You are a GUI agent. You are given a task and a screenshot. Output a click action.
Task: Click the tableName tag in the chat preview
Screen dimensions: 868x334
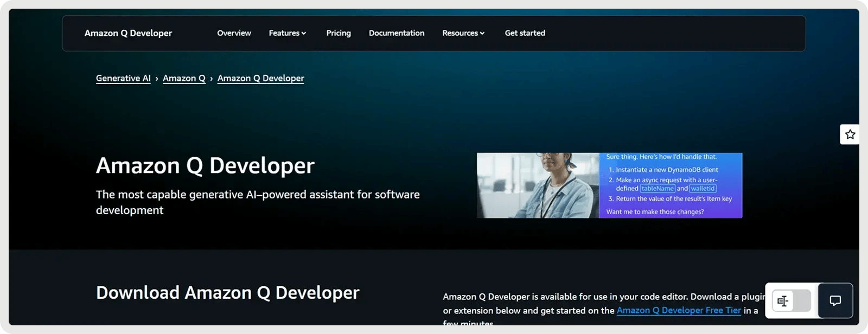[x=658, y=189]
